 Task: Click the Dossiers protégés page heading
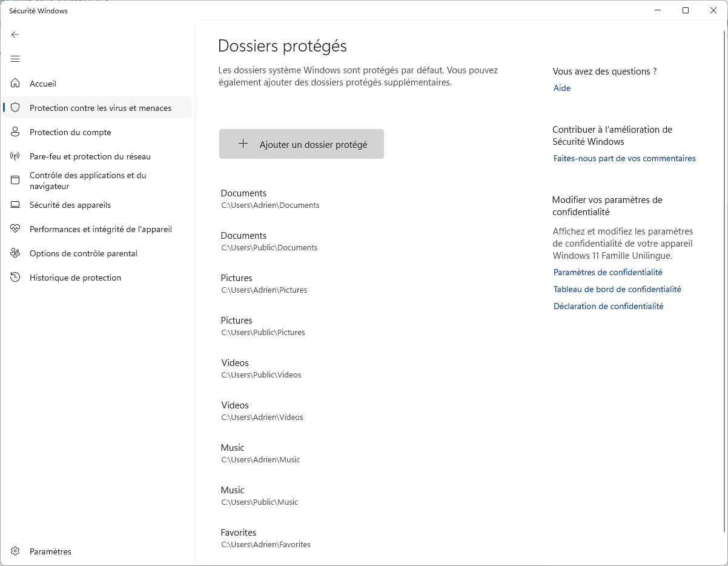pyautogui.click(x=282, y=47)
